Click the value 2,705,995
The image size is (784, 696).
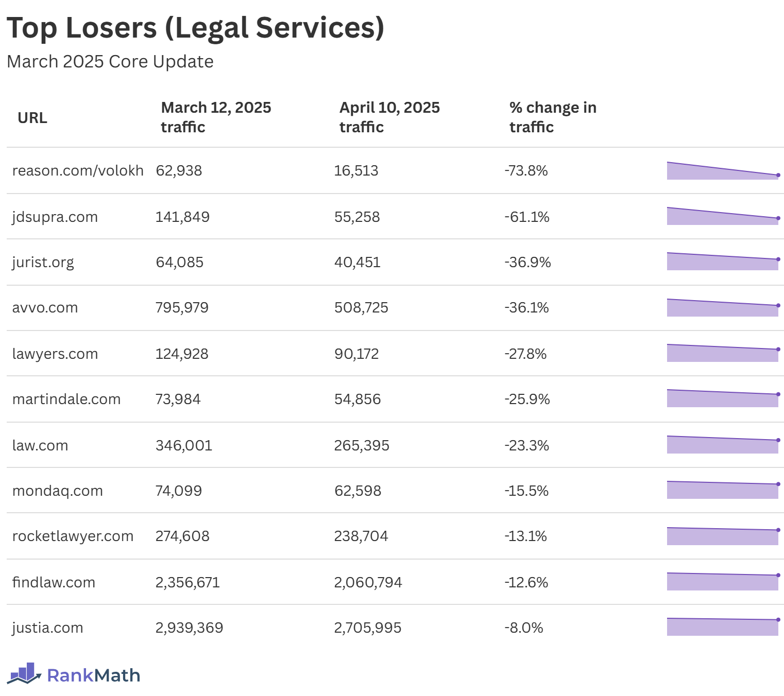pyautogui.click(x=367, y=628)
